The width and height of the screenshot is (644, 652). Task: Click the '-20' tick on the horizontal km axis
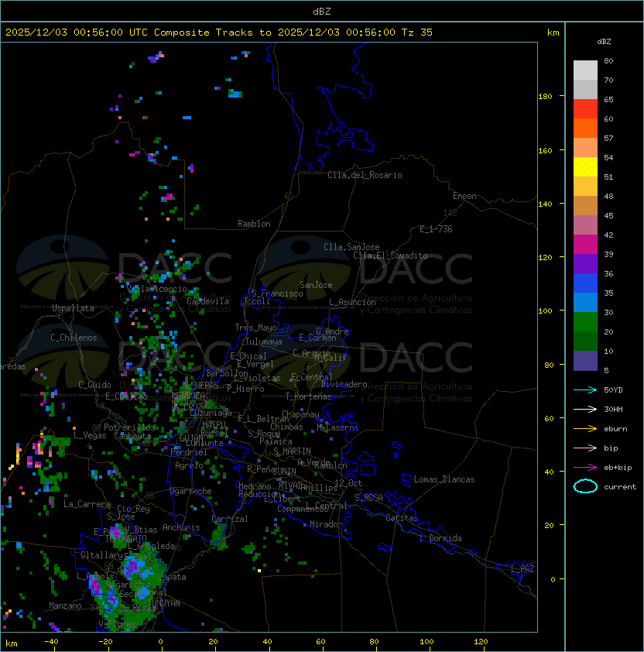pos(105,642)
